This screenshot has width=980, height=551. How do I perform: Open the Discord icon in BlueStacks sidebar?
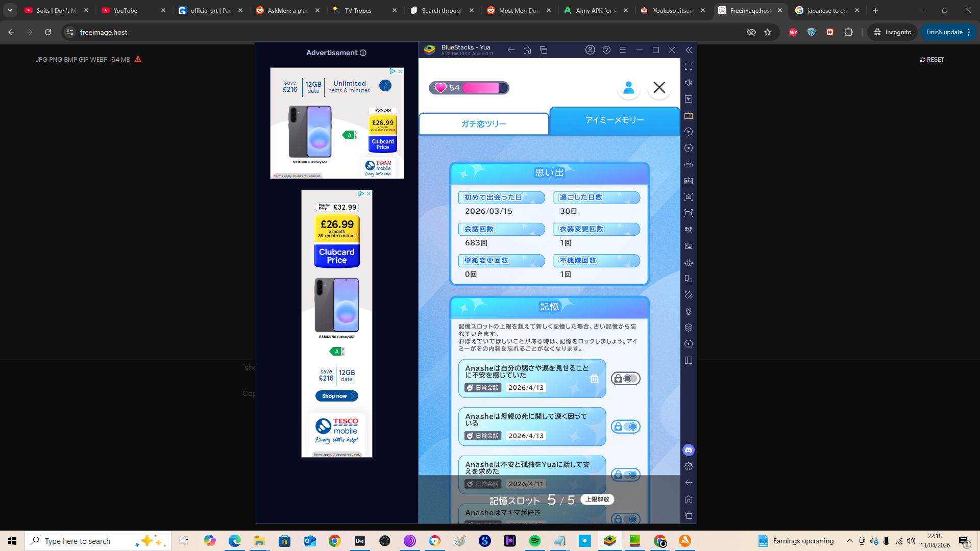click(x=689, y=450)
